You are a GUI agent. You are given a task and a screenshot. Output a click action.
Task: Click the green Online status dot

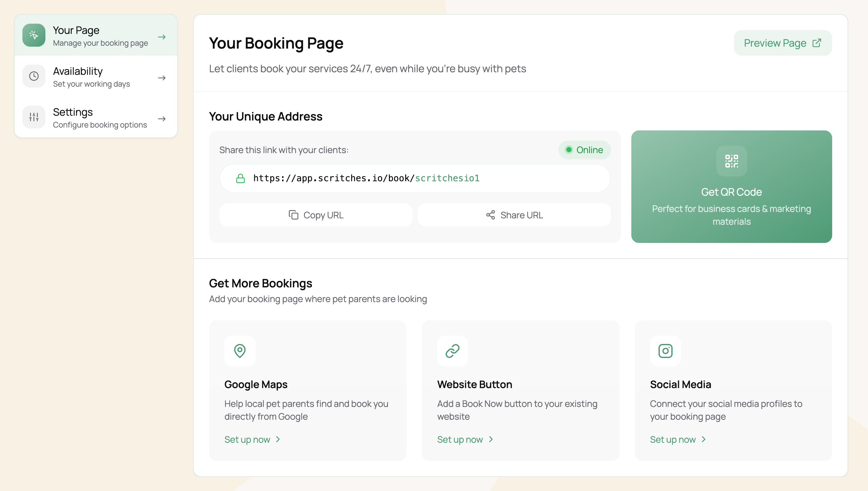(x=569, y=150)
